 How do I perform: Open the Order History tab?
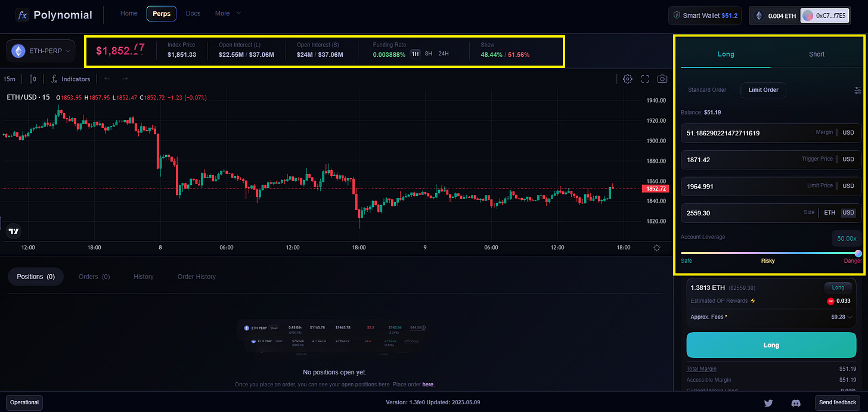[197, 277]
